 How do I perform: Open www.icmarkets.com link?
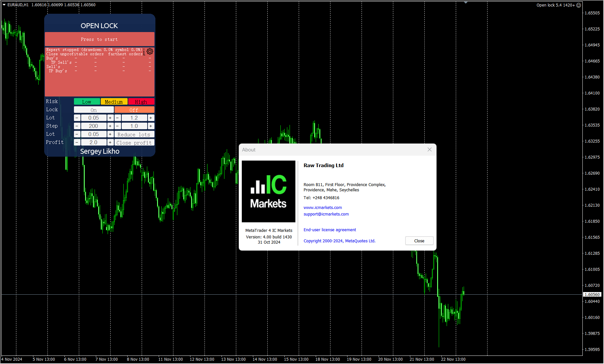[323, 208]
